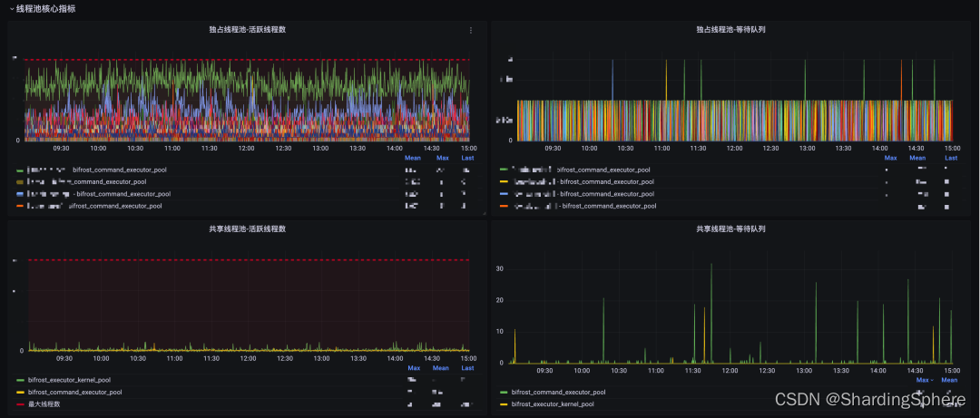Toggle the 最大线程数 series label
Image resolution: width=980 pixels, height=418 pixels.
(x=44, y=404)
